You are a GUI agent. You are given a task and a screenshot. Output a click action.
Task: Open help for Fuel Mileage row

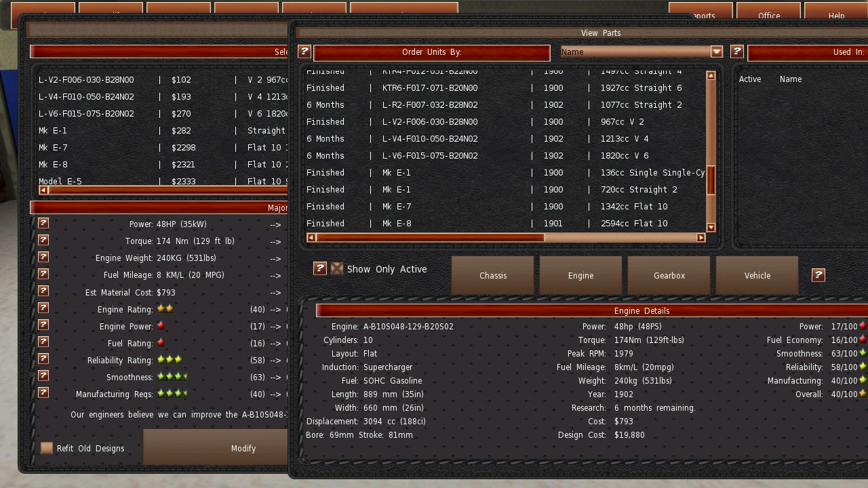(x=43, y=274)
